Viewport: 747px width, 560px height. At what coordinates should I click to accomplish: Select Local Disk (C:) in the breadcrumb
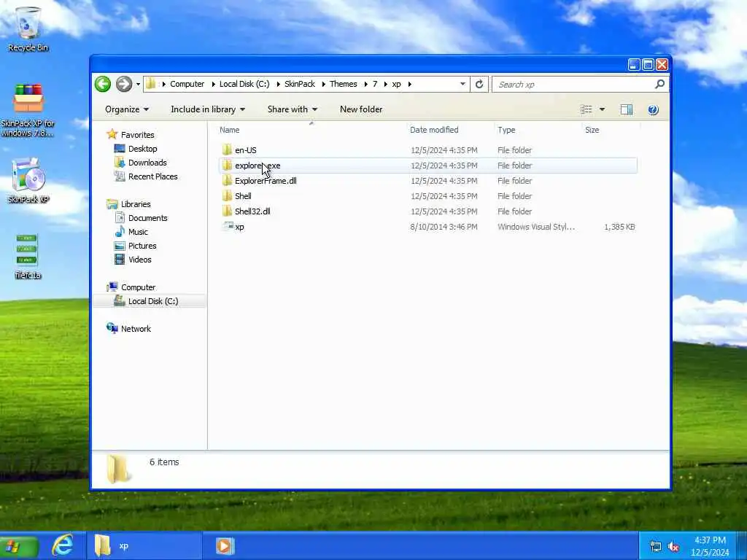[x=244, y=84]
